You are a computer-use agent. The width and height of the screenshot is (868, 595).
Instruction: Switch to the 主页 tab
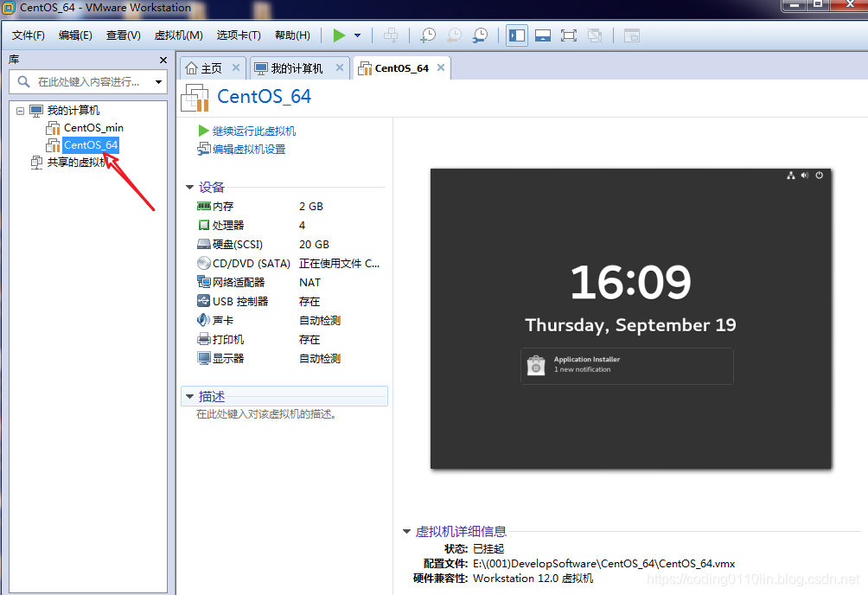point(211,68)
